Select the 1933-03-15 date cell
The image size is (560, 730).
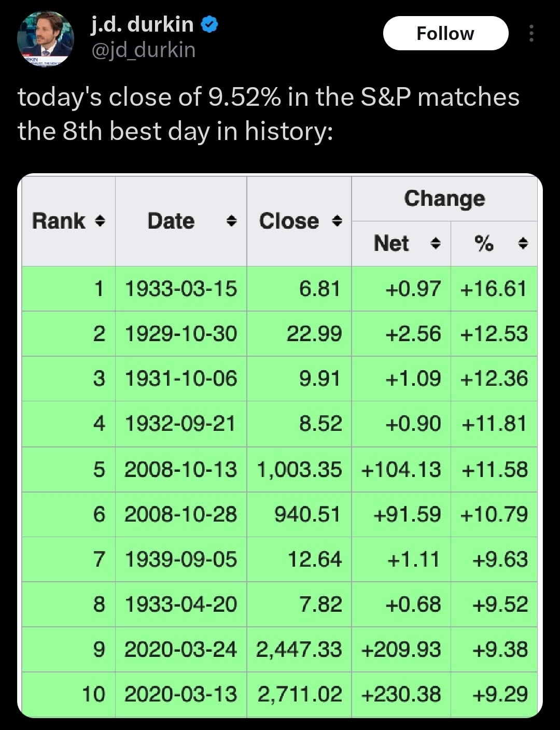coord(180,289)
